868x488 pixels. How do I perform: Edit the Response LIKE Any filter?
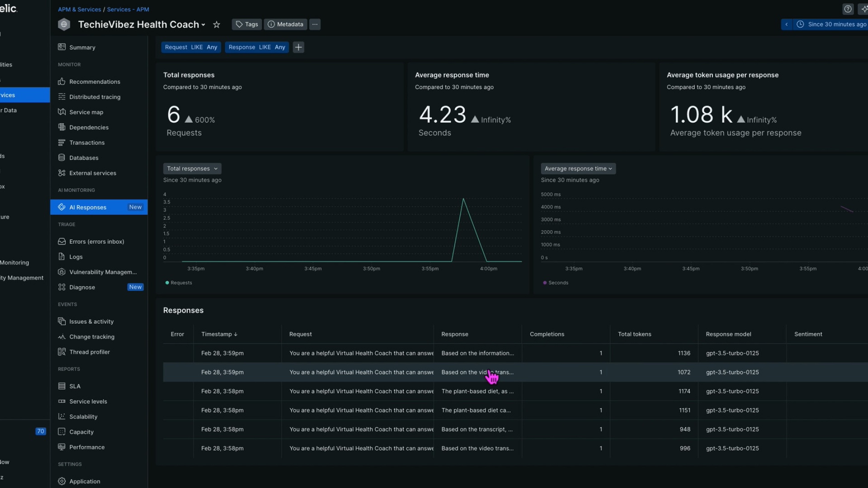click(x=257, y=47)
